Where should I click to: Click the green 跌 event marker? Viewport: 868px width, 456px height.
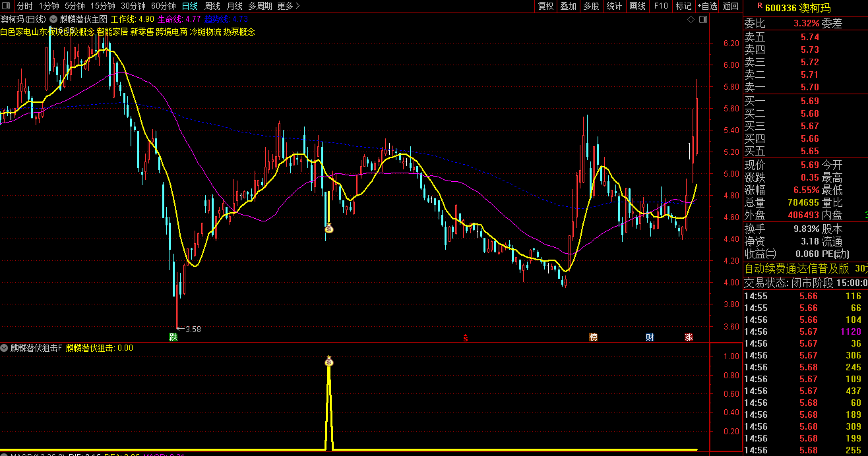click(x=173, y=337)
